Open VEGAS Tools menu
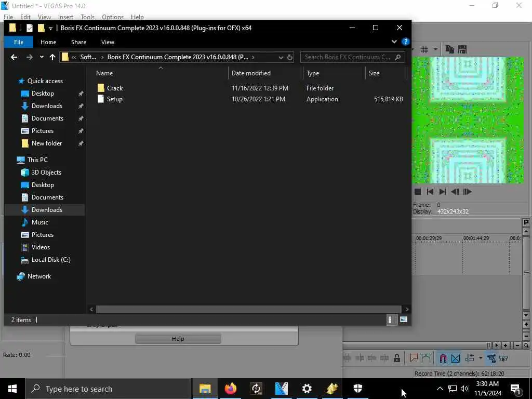This screenshot has height=399, width=532. 87,17
